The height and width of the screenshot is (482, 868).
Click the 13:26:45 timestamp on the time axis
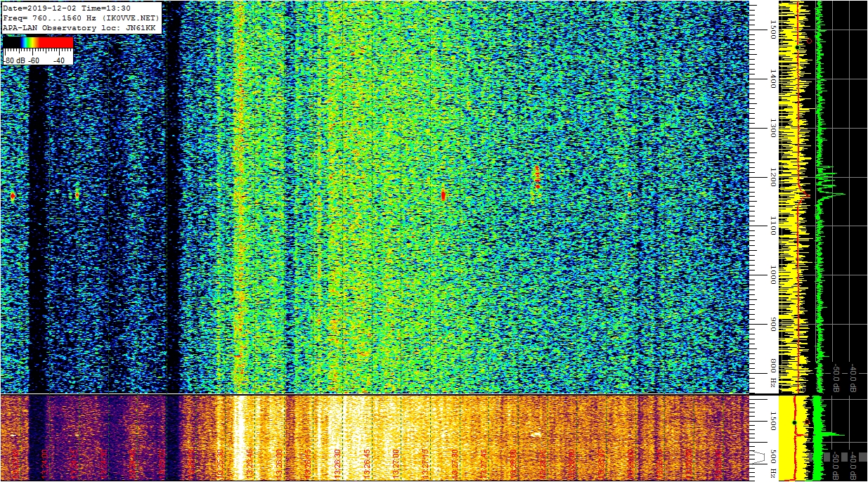367,463
